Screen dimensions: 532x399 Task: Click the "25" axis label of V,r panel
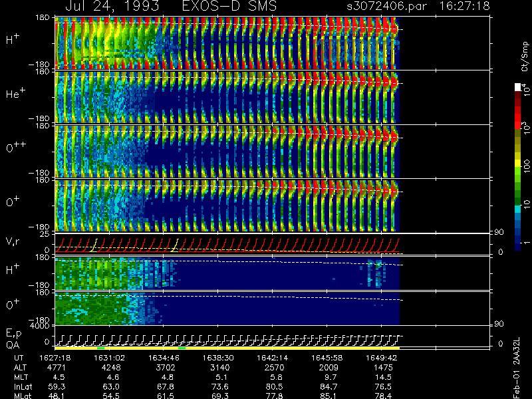pos(45,234)
